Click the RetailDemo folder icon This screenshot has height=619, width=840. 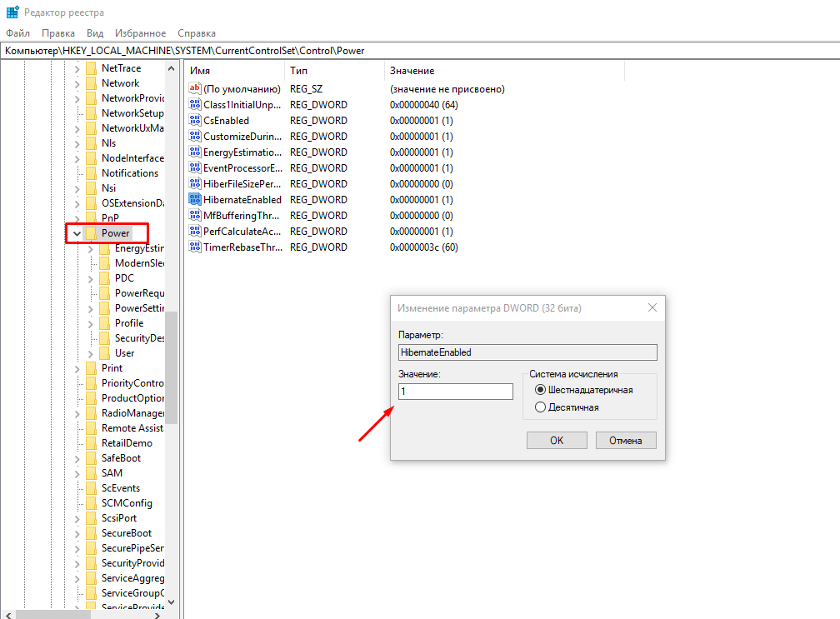pos(92,443)
